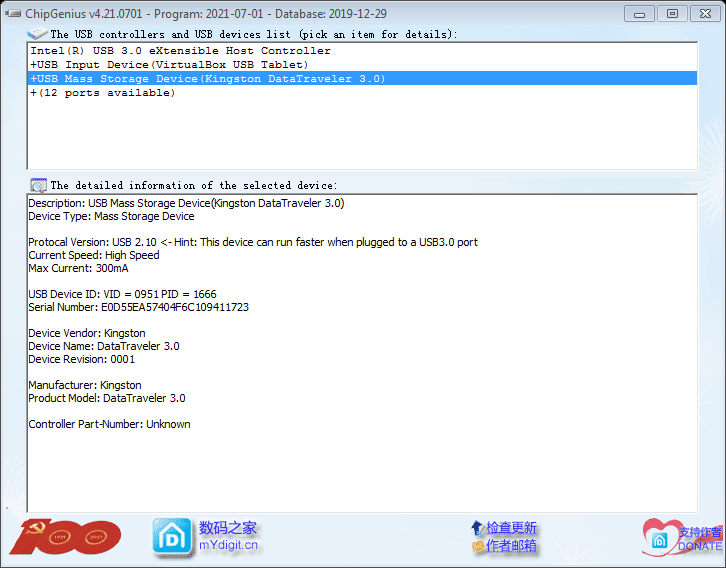This screenshot has height=568, width=726.
Task: Open the 检查更新 check update link
Action: pyautogui.click(x=511, y=528)
